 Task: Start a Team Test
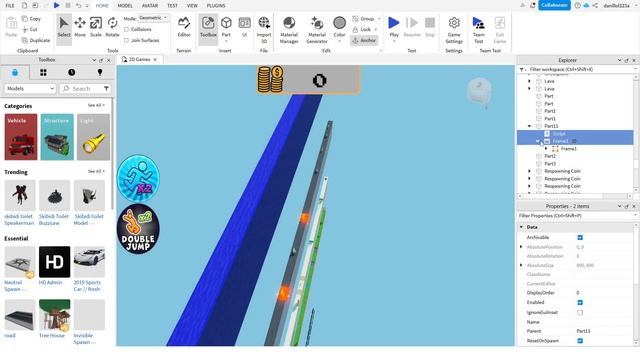coord(478,30)
